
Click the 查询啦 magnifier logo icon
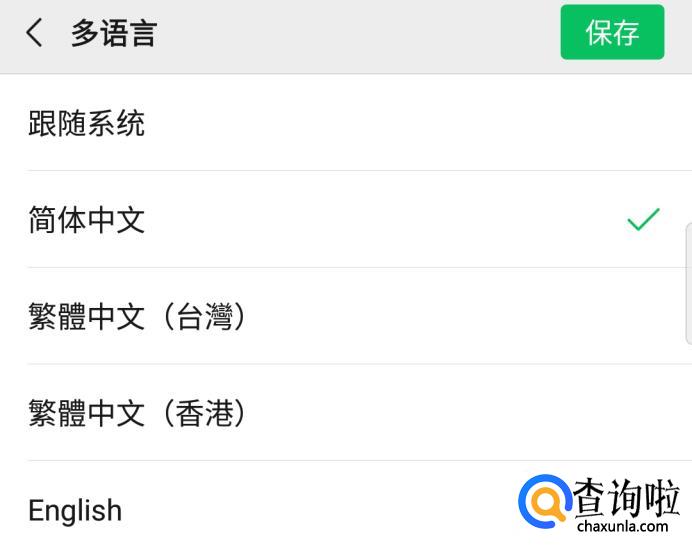pos(544,502)
